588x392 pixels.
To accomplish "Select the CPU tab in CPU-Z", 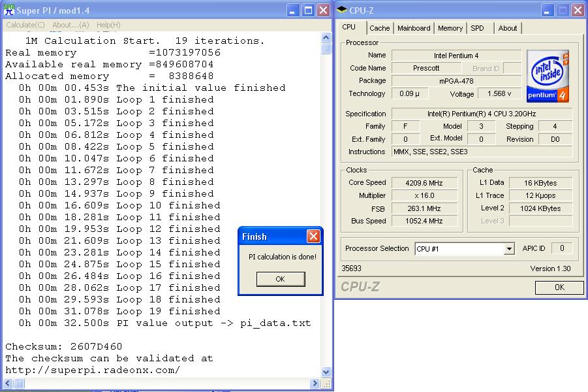I will [348, 27].
